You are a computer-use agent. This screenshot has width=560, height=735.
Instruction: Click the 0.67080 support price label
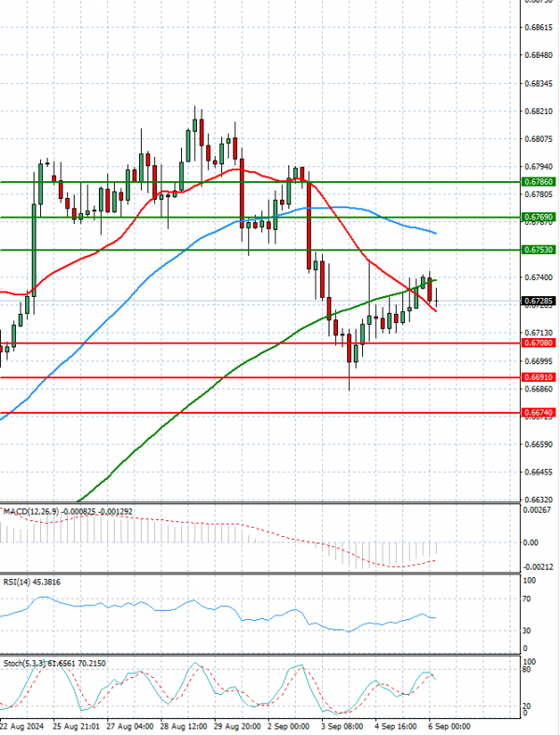(538, 343)
